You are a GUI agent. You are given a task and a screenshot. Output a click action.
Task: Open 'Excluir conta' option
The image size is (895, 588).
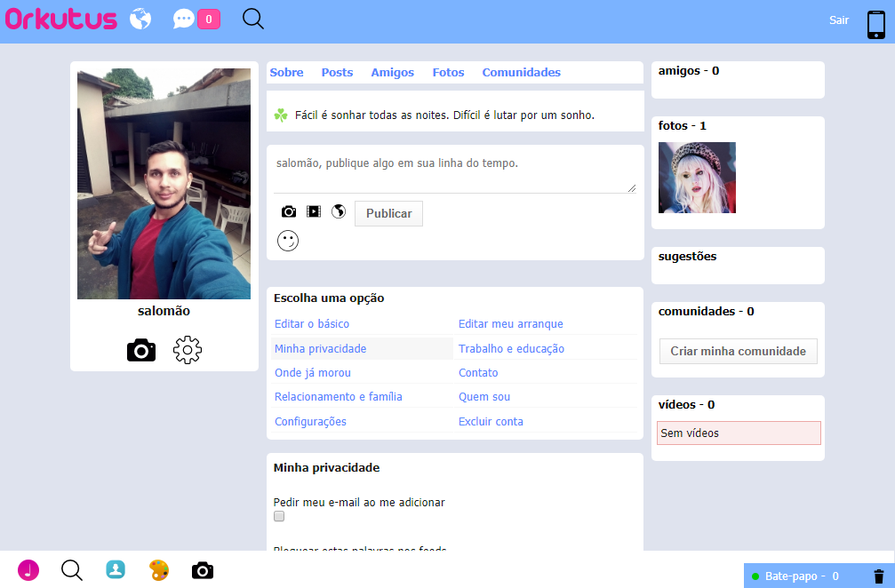click(491, 421)
